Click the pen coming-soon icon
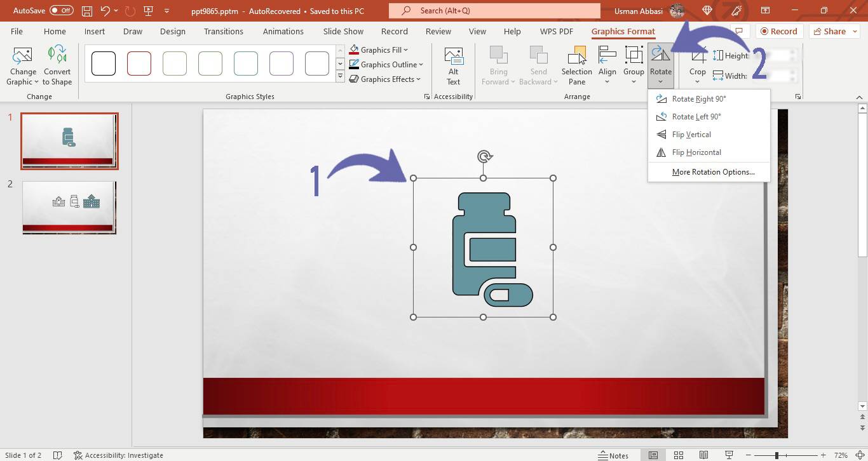The height and width of the screenshot is (461, 868). tap(736, 11)
